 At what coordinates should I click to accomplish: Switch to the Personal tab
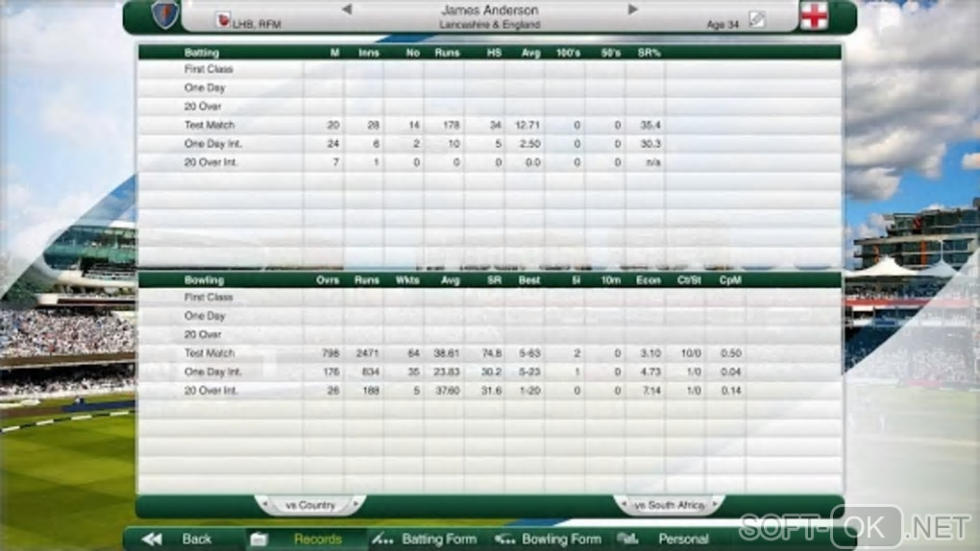(x=683, y=539)
